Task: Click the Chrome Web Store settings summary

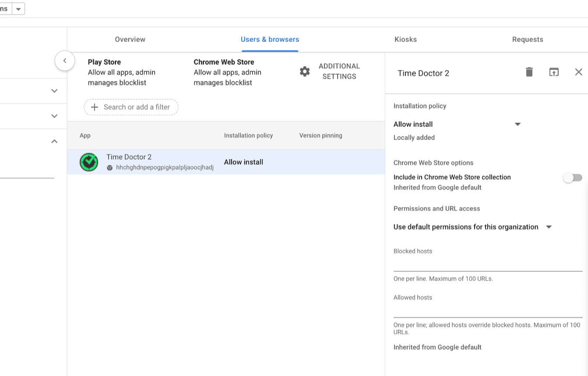Action: coord(228,72)
